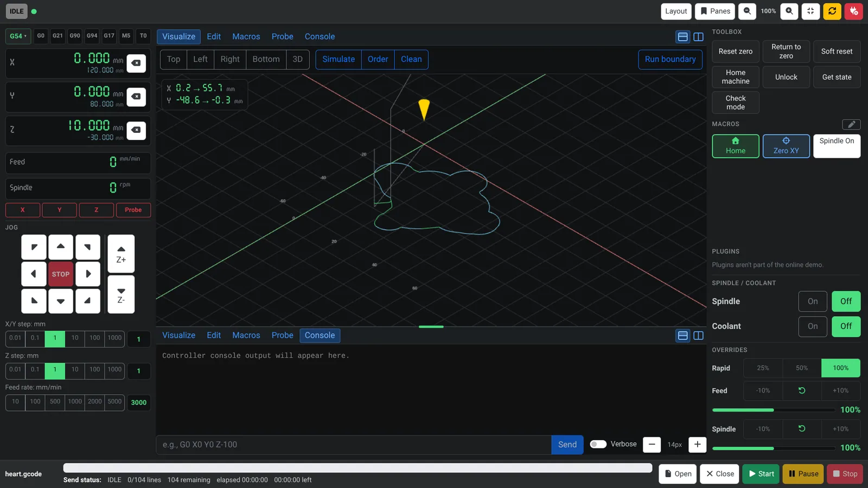The width and height of the screenshot is (868, 488).
Task: Click the Simulate button
Action: click(339, 59)
